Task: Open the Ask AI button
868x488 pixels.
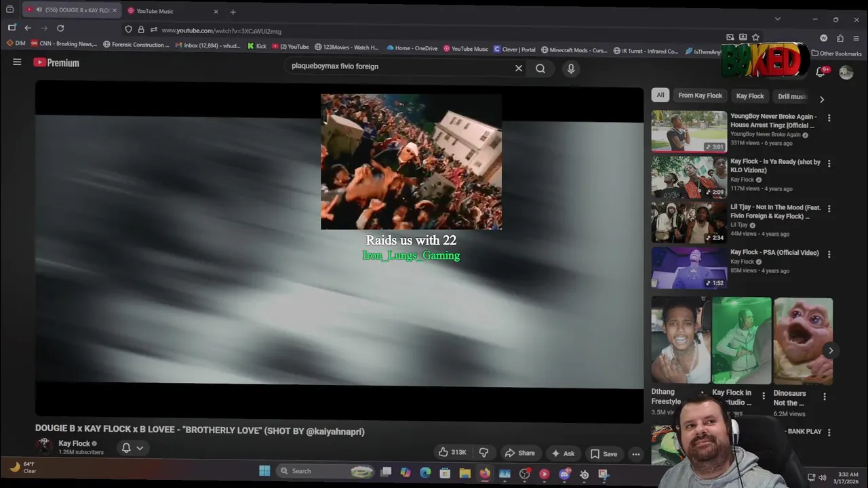Action: [563, 453]
